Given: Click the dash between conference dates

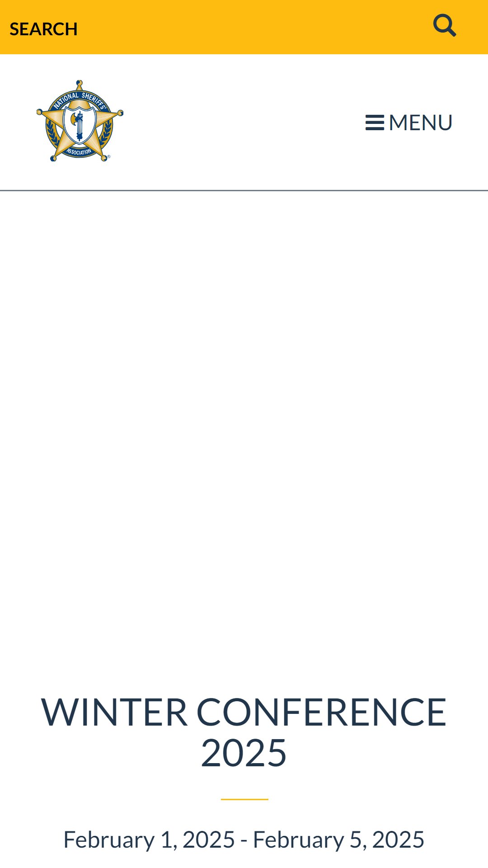Looking at the screenshot, I should (x=244, y=840).
